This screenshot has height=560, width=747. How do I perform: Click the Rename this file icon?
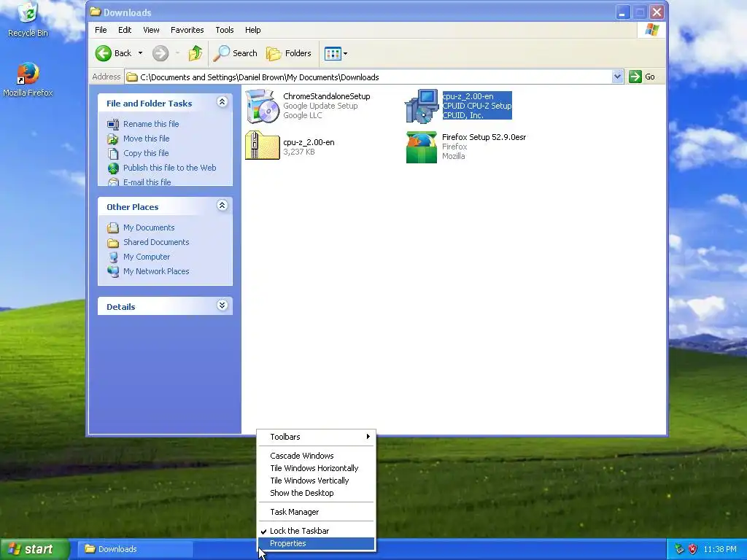coord(113,124)
